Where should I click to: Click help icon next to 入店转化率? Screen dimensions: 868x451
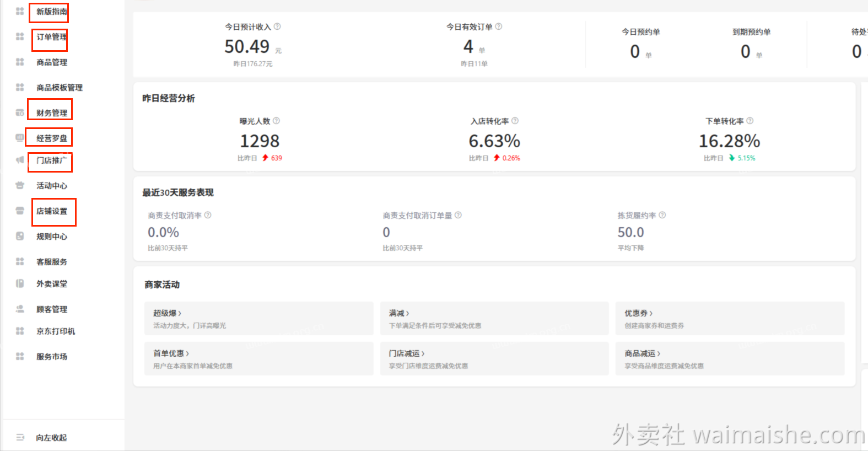point(515,121)
